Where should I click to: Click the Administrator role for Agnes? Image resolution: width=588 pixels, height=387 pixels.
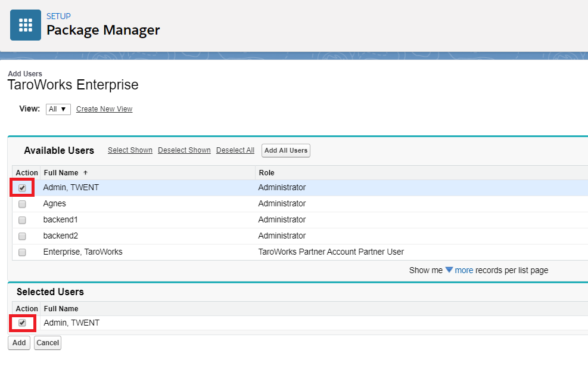pyautogui.click(x=282, y=203)
